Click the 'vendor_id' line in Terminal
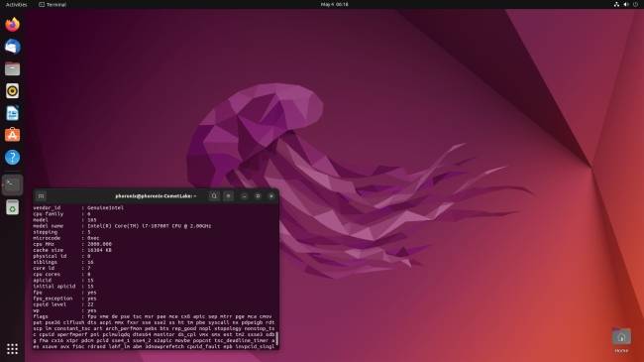 [x=78, y=207]
